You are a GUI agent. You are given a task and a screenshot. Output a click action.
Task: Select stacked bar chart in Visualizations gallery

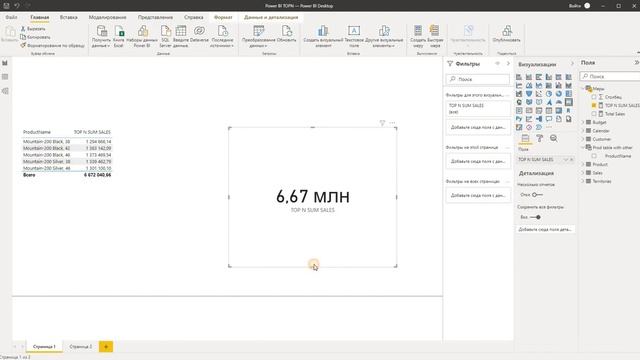pyautogui.click(x=519, y=77)
